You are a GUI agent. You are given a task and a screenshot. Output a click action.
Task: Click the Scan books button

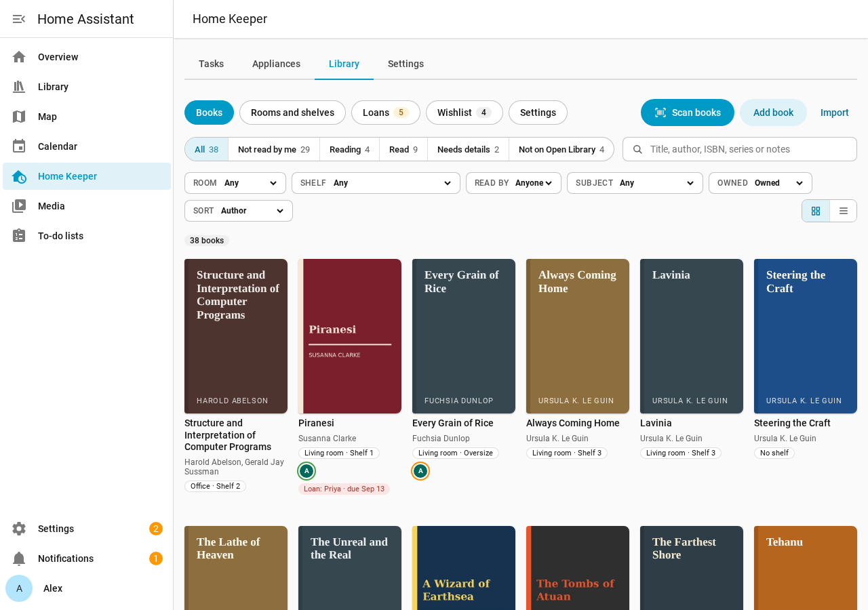click(688, 113)
